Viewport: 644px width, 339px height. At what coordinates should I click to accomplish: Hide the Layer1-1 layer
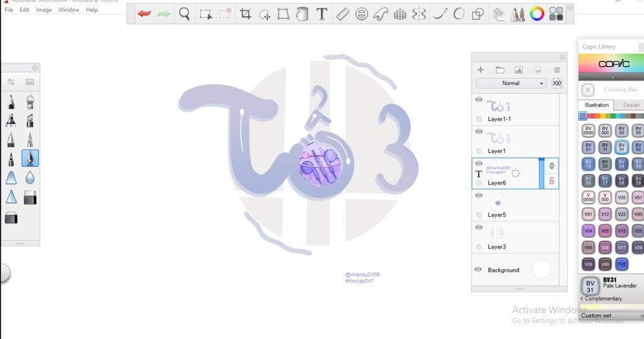tap(479, 100)
